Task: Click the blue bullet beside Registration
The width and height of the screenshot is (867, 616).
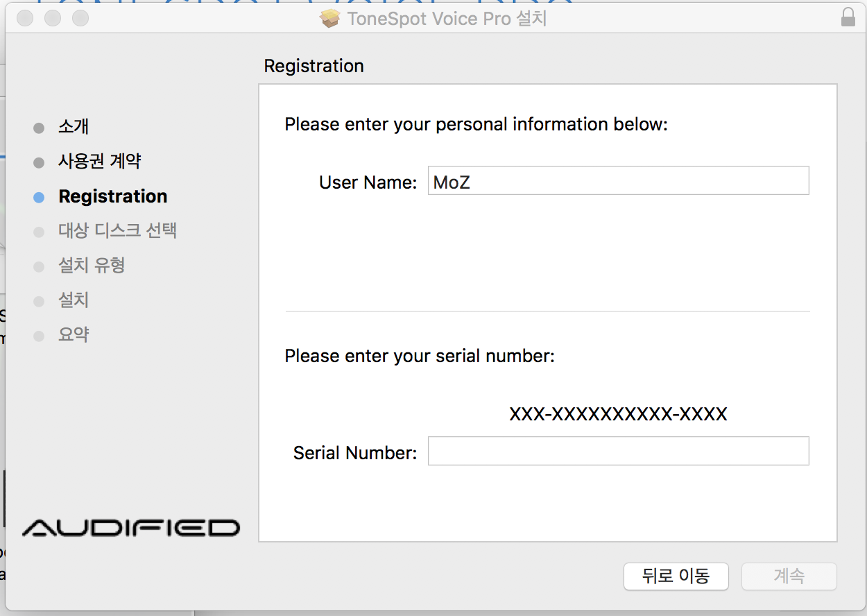Action: click(39, 197)
